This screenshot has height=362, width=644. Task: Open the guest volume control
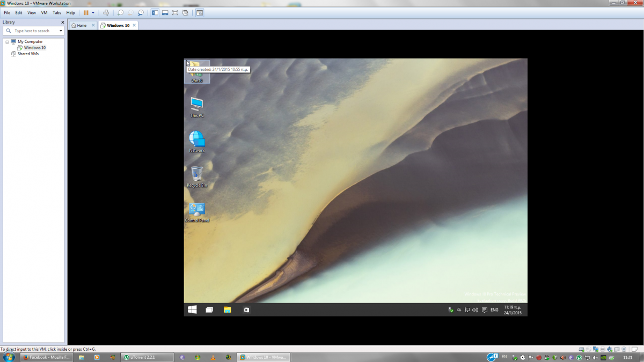coord(475,310)
